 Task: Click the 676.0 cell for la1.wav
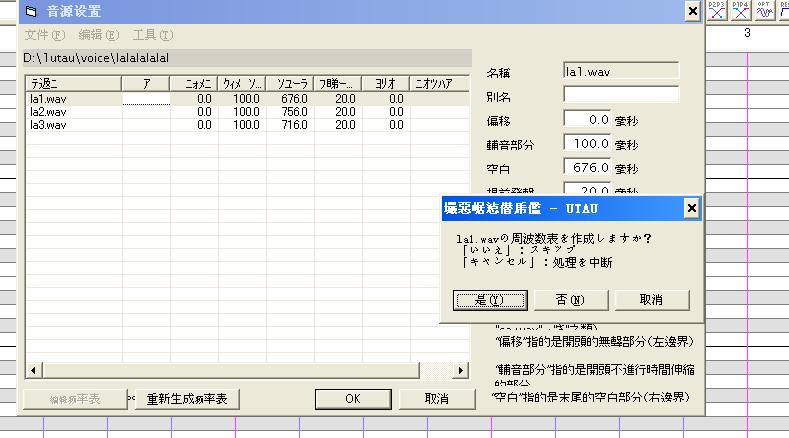[290, 99]
